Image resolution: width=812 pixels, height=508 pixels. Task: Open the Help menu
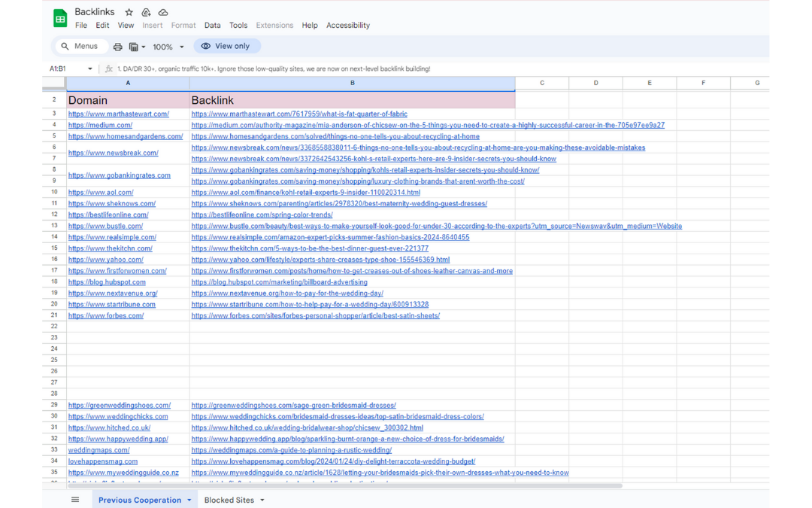click(x=310, y=25)
